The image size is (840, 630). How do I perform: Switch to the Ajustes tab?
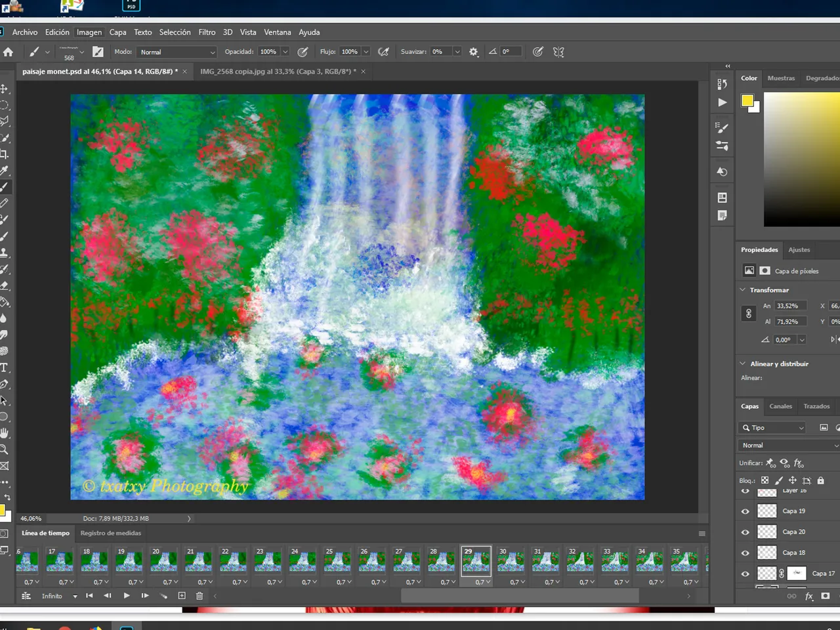coord(799,250)
